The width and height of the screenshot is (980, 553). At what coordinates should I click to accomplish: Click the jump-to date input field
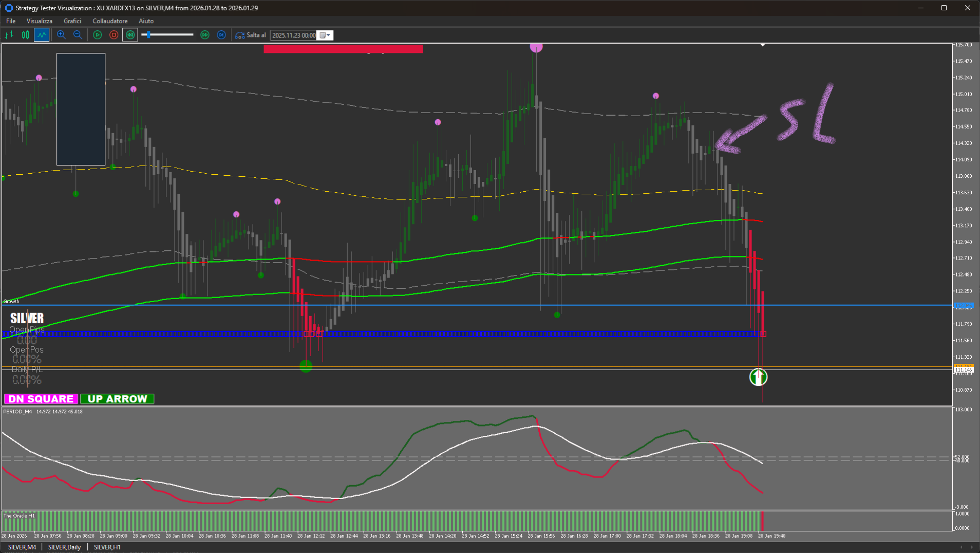tap(293, 35)
